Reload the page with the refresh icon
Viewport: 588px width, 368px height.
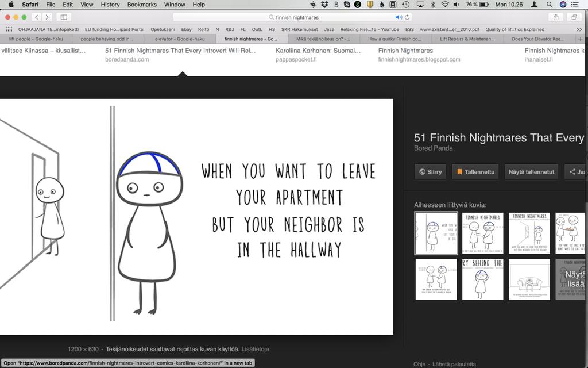(407, 17)
